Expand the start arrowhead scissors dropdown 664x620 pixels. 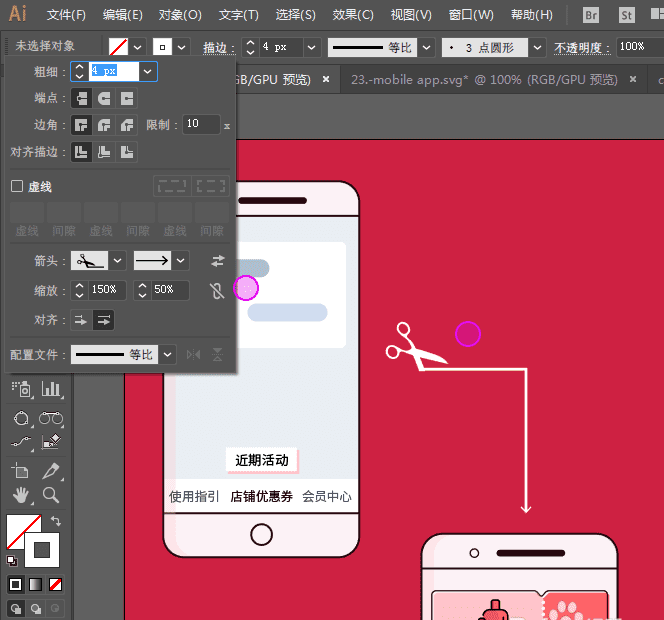pos(117,260)
